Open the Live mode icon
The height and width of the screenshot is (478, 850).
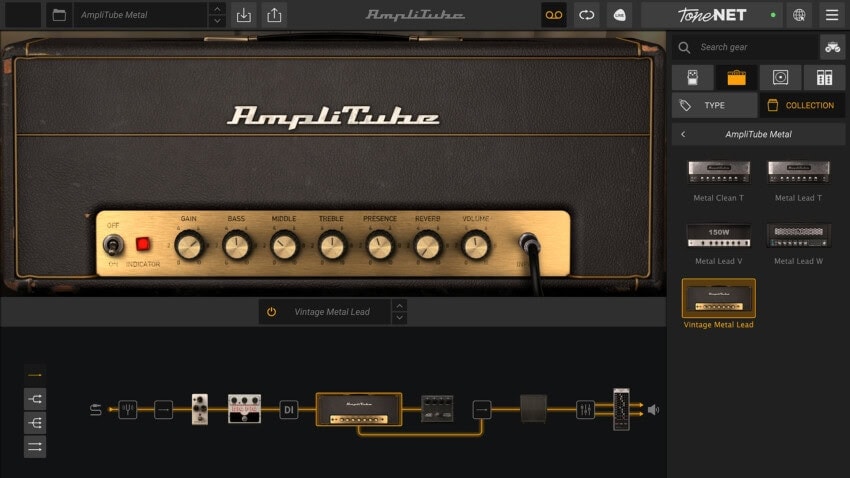[x=620, y=15]
